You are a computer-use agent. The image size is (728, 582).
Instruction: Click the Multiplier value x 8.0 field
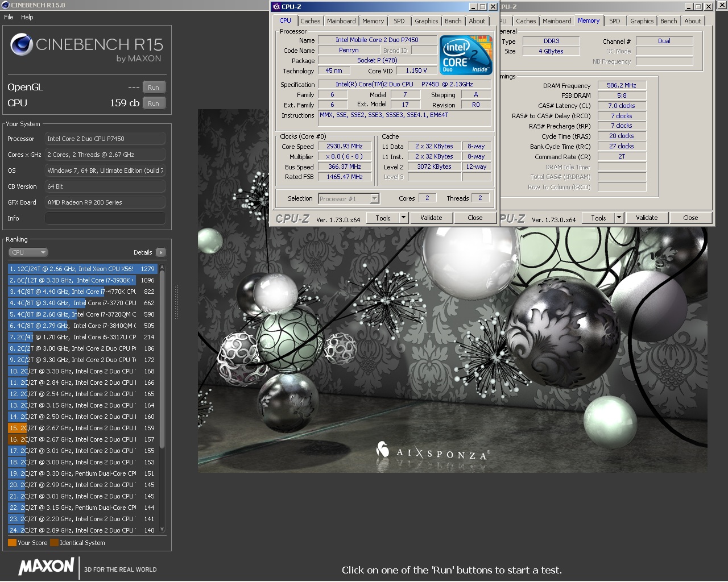tap(345, 156)
